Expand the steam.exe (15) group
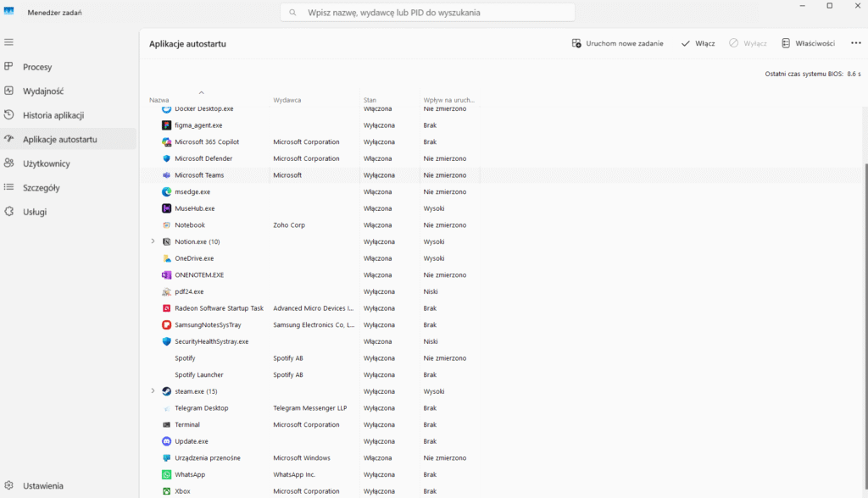 pos(153,390)
